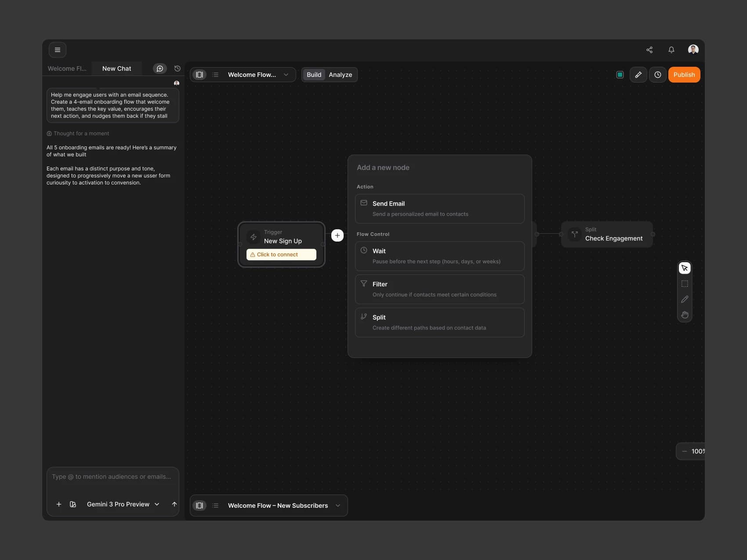The image size is (747, 560).
Task: Choose the Send Email action
Action: pyautogui.click(x=440, y=209)
